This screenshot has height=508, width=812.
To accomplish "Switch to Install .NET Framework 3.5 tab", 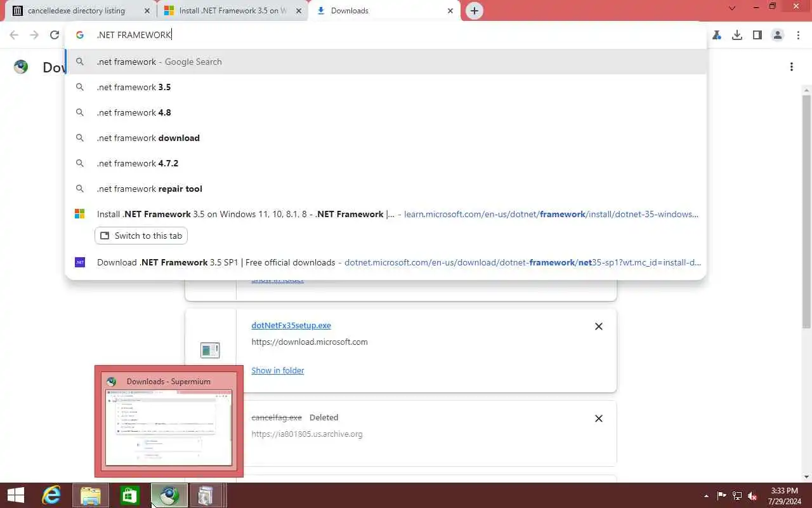I will click(x=233, y=11).
